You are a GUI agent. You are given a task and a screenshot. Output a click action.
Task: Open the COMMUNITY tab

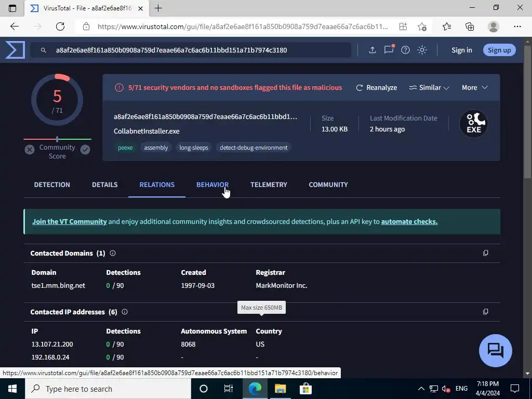click(328, 184)
